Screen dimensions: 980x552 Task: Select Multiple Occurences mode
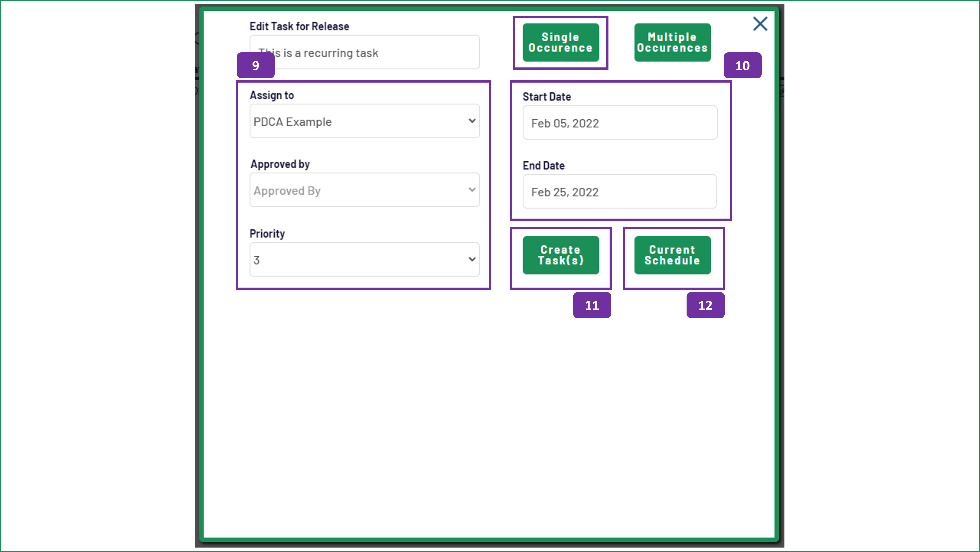[x=672, y=42]
